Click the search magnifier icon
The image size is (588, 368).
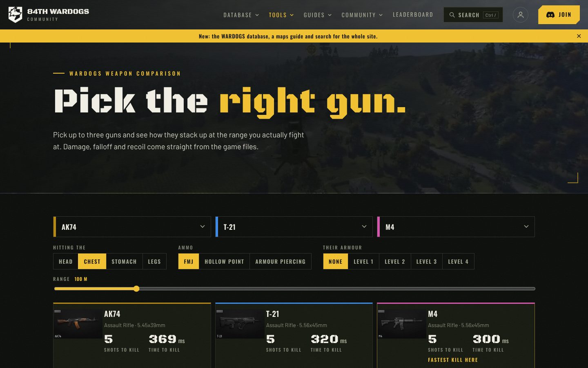(x=452, y=15)
